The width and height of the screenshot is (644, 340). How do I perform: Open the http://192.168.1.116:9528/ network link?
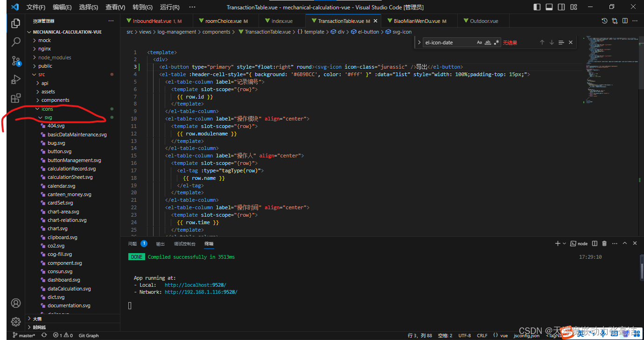point(201,292)
